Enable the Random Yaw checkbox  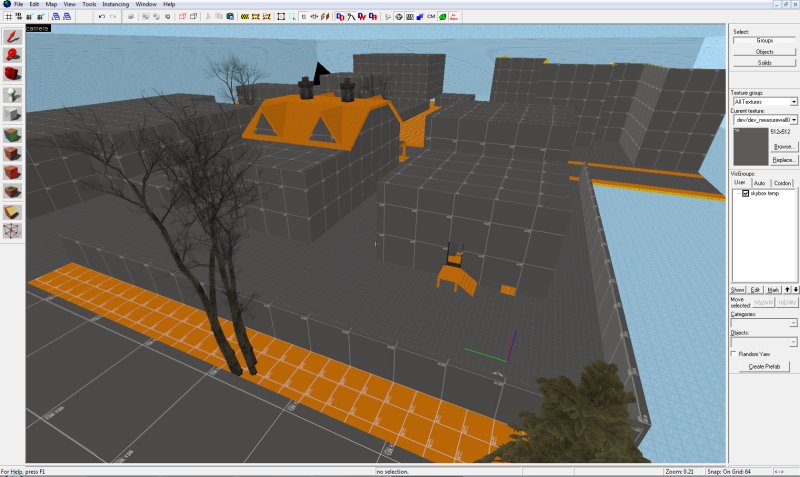coord(734,354)
